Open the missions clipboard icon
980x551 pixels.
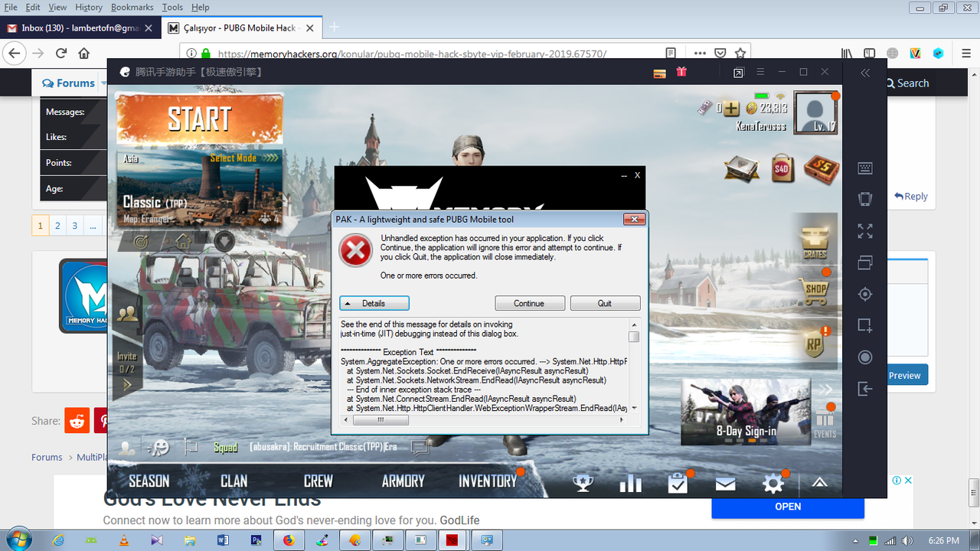click(678, 483)
